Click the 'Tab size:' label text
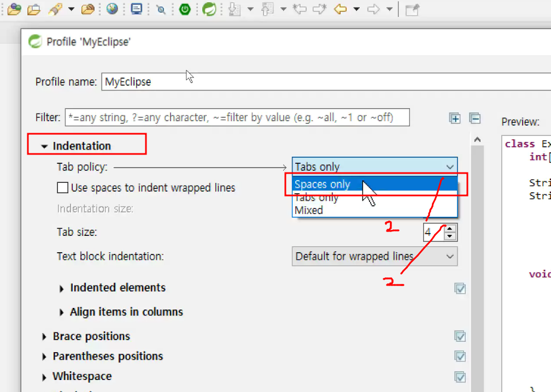This screenshot has width=551, height=392. 77,232
